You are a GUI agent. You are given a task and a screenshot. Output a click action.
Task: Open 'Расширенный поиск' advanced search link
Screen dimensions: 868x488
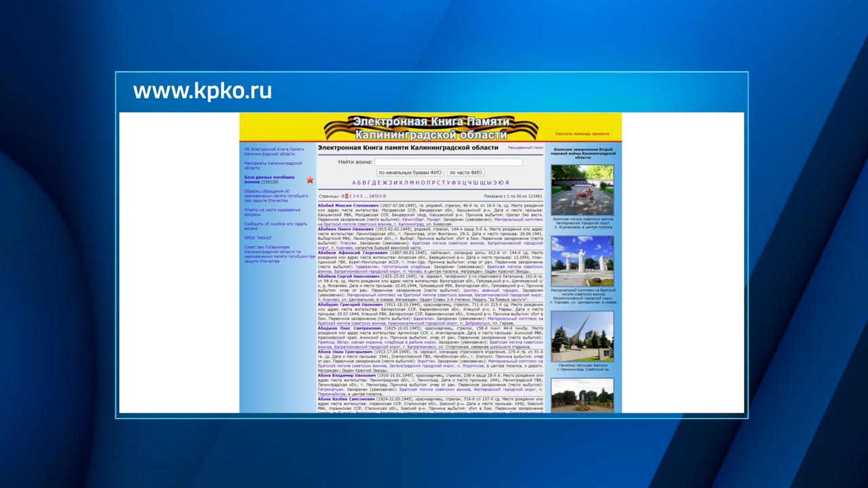click(526, 147)
